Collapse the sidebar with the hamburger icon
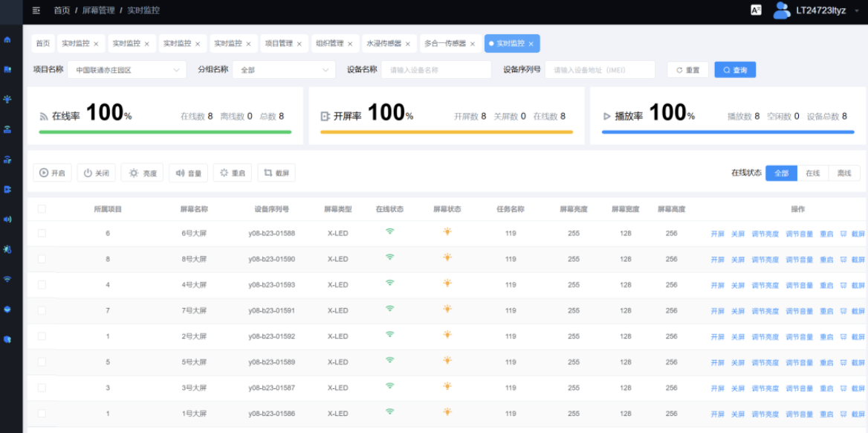The height and width of the screenshot is (433, 868). tap(36, 10)
